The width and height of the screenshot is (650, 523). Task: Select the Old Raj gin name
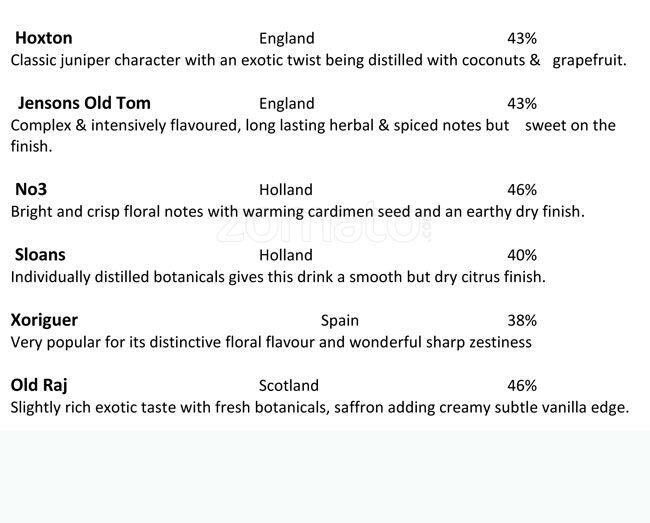[x=39, y=384]
